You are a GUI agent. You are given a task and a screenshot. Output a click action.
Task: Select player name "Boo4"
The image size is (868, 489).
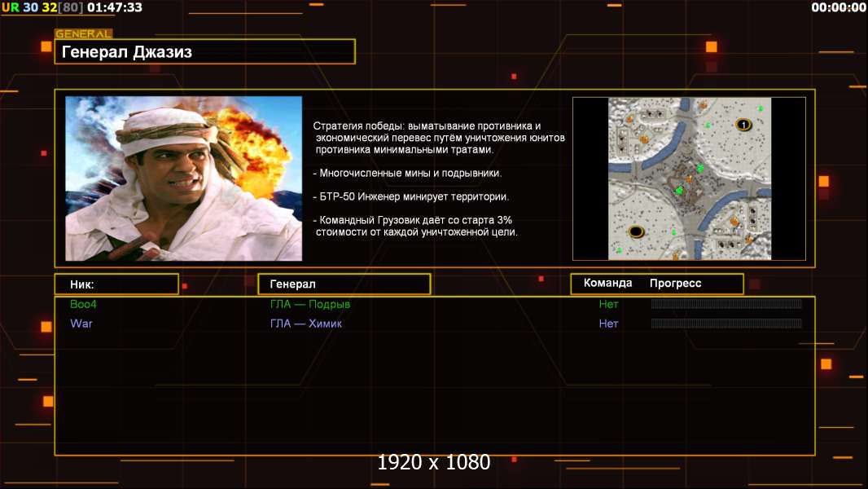click(83, 304)
